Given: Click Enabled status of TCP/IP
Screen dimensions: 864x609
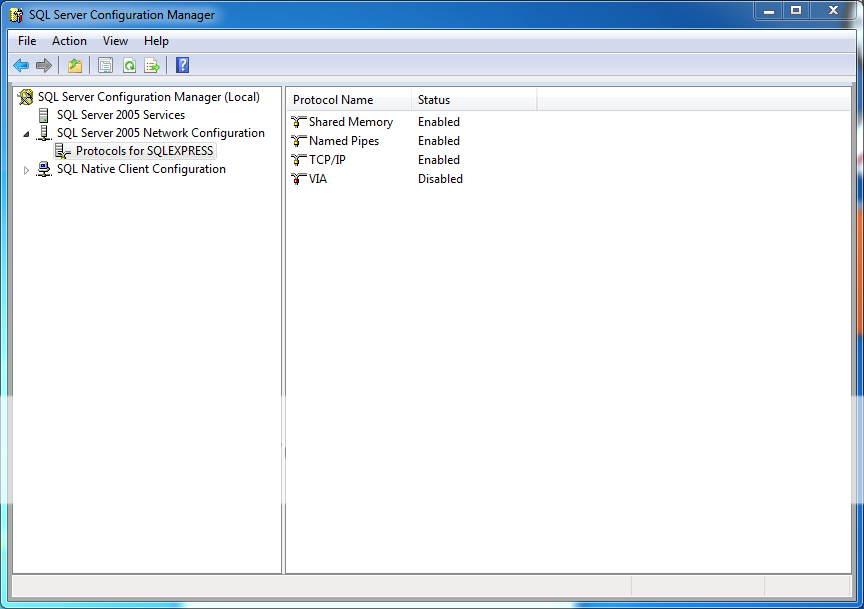Looking at the screenshot, I should [x=439, y=160].
